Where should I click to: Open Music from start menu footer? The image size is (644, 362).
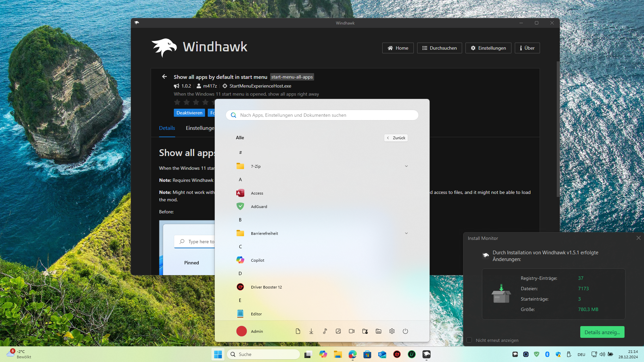(x=325, y=331)
